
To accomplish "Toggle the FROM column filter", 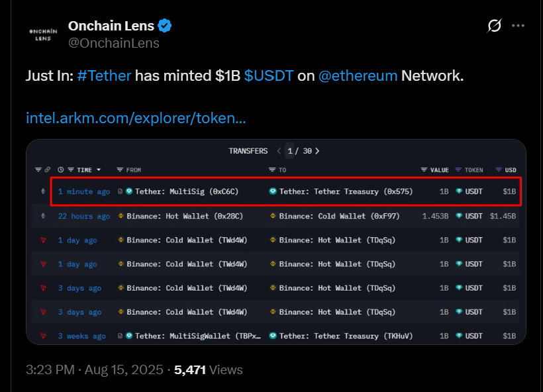I will pyautogui.click(x=120, y=170).
